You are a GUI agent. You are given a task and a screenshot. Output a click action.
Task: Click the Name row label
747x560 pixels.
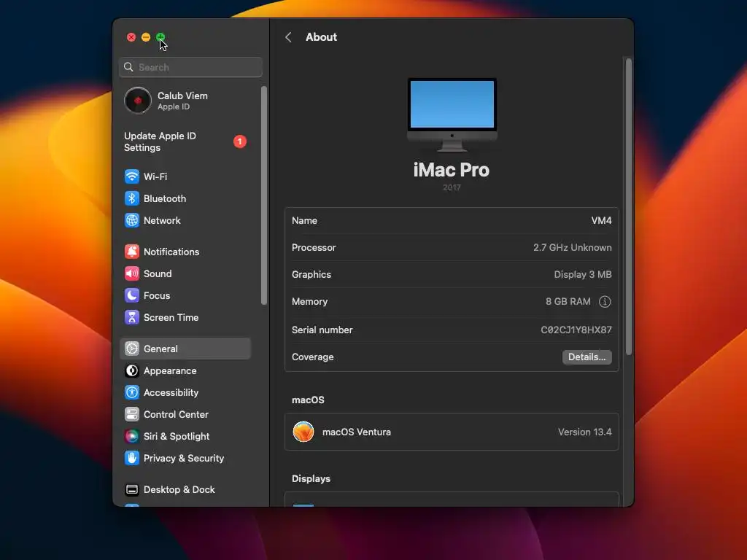(304, 220)
